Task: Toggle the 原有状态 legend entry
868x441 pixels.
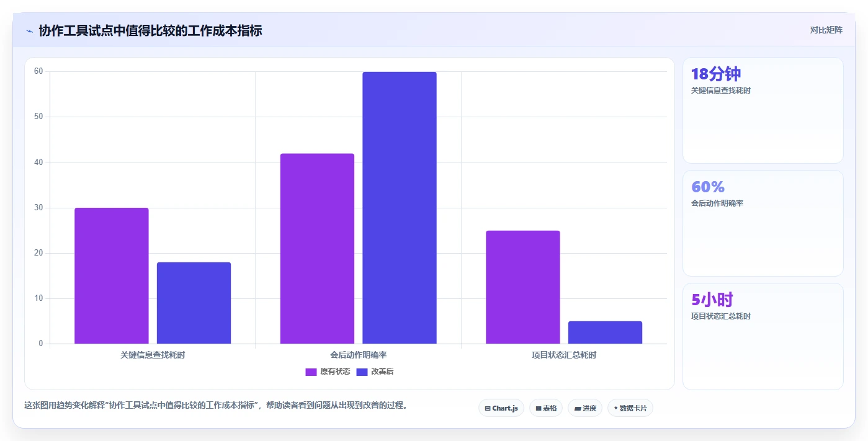Action: 328,372
